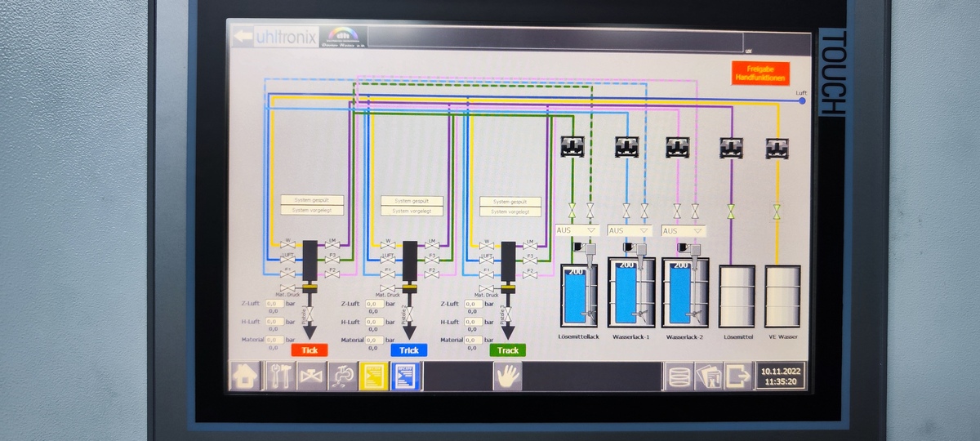Image resolution: width=980 pixels, height=441 pixels.
Task: Expand the AUS dropdown for Wasserlack-2
Action: [684, 230]
